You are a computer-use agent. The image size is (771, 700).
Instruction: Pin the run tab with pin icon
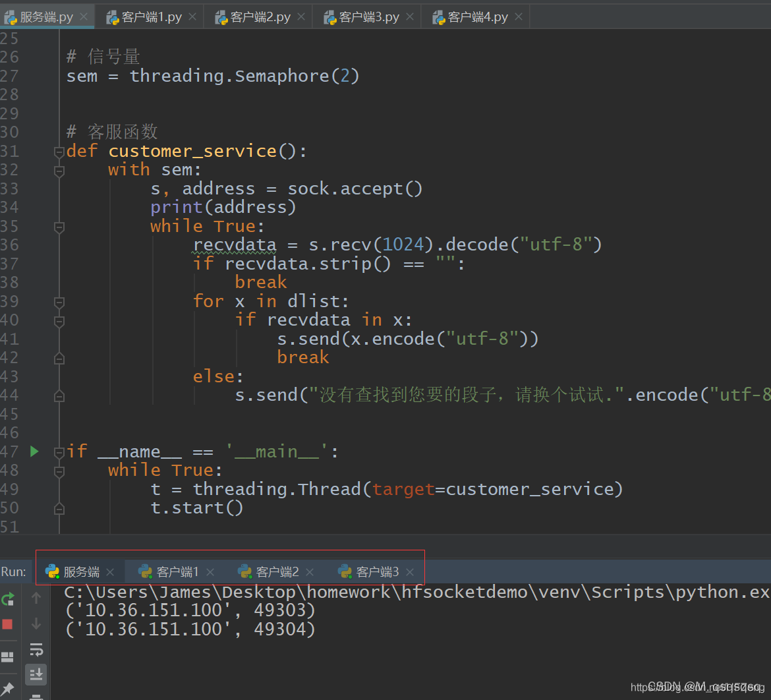[7, 689]
